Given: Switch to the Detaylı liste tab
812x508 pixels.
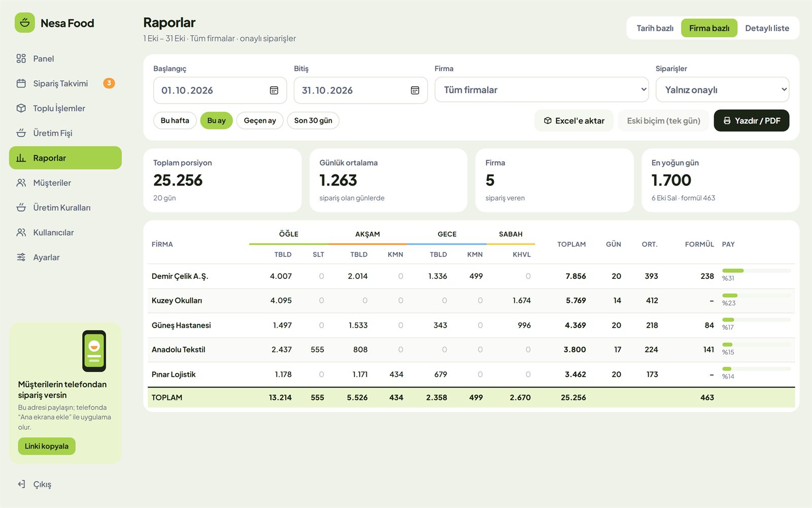Looking at the screenshot, I should (767, 28).
